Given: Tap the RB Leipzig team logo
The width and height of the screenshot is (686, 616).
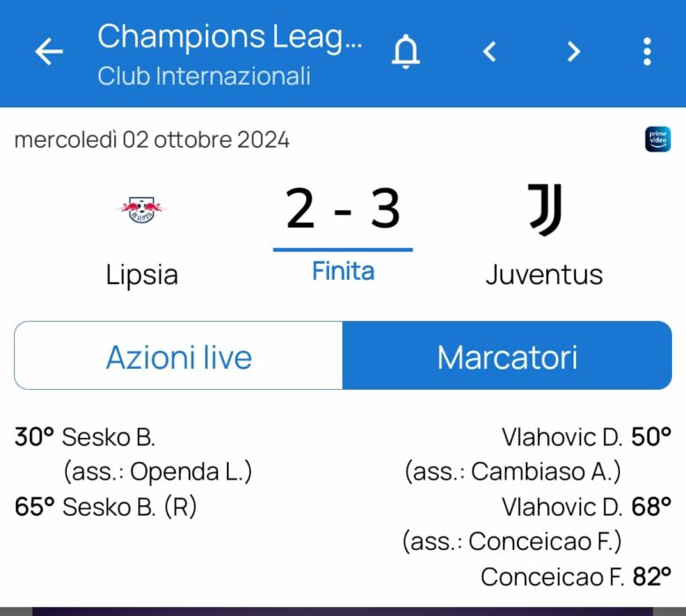Looking at the screenshot, I should tap(142, 209).
